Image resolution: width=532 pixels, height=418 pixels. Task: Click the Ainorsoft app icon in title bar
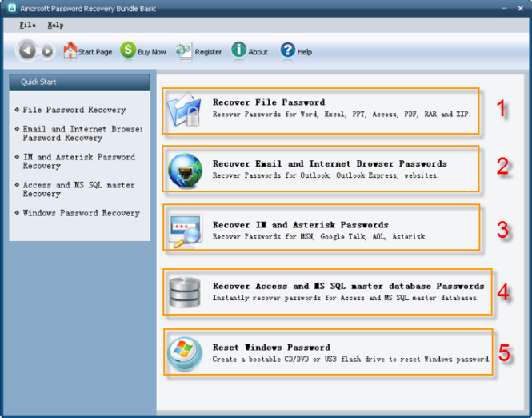pyautogui.click(x=12, y=8)
